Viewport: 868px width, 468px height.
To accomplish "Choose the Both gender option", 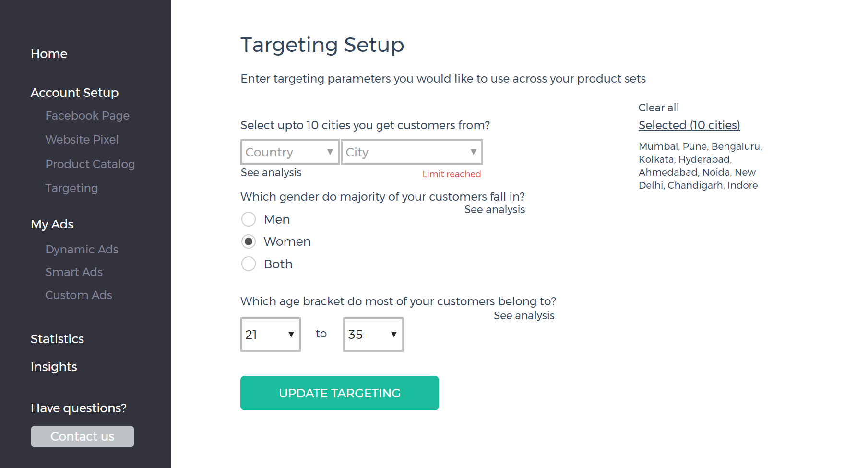I will (249, 264).
